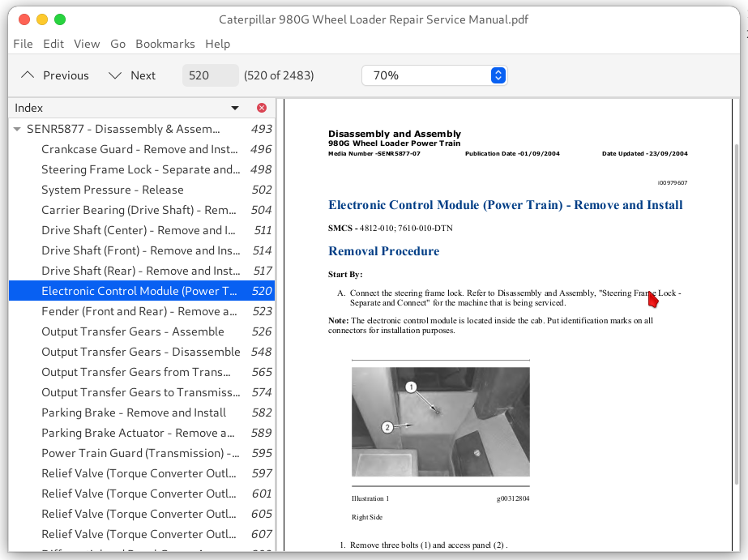Click the page number field showing 520
Viewport: 748px width, 560px height.
point(210,75)
